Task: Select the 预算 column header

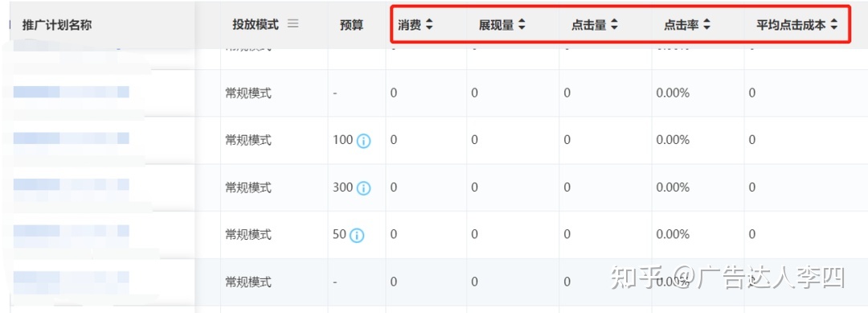Action: point(351,25)
